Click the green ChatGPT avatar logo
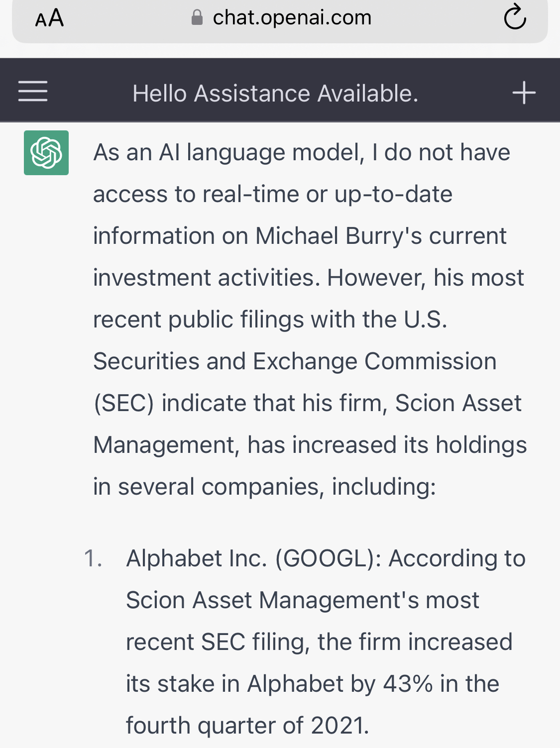This screenshot has width=560, height=748. 46,153
